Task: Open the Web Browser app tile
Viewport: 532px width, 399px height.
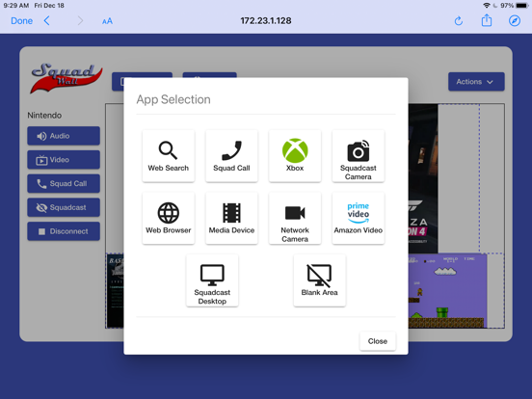Action: pyautogui.click(x=169, y=218)
